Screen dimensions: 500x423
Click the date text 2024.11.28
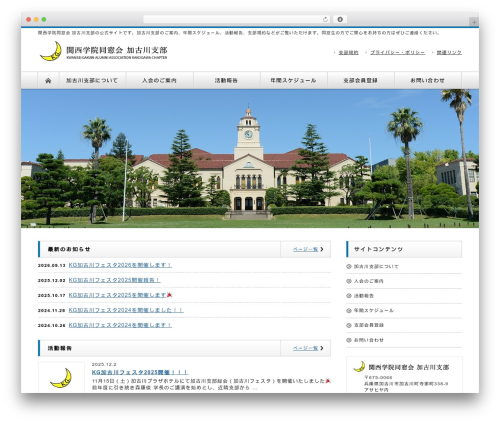(52, 310)
